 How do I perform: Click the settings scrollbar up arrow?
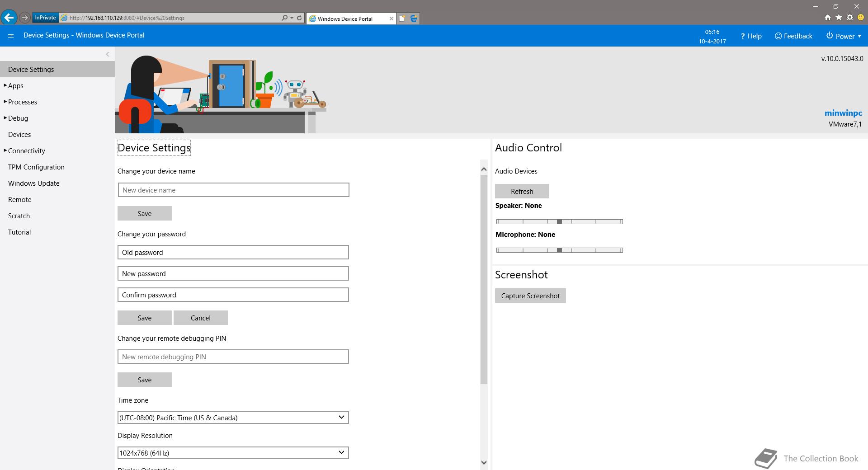point(484,169)
